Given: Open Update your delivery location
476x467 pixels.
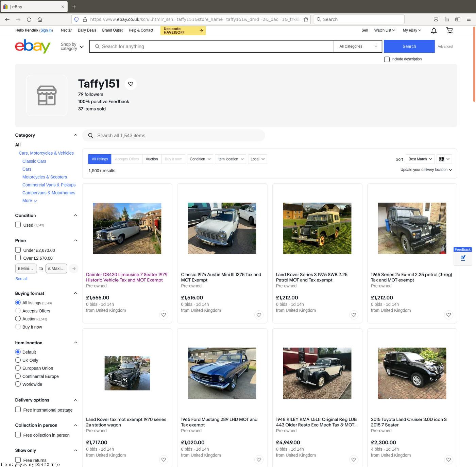Looking at the screenshot, I should point(426,170).
